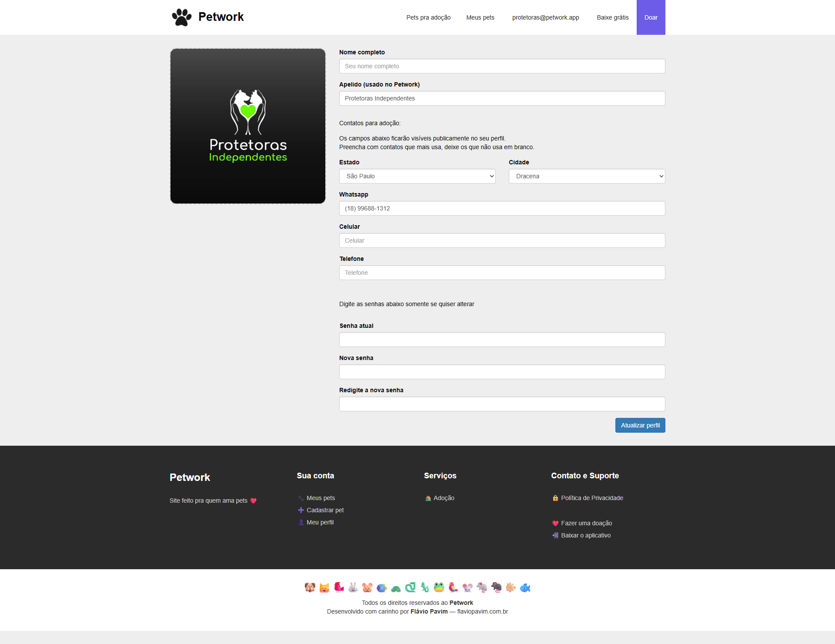Viewport: 835px width, 644px height.
Task: Open Meus pets in top navigation
Action: point(480,17)
